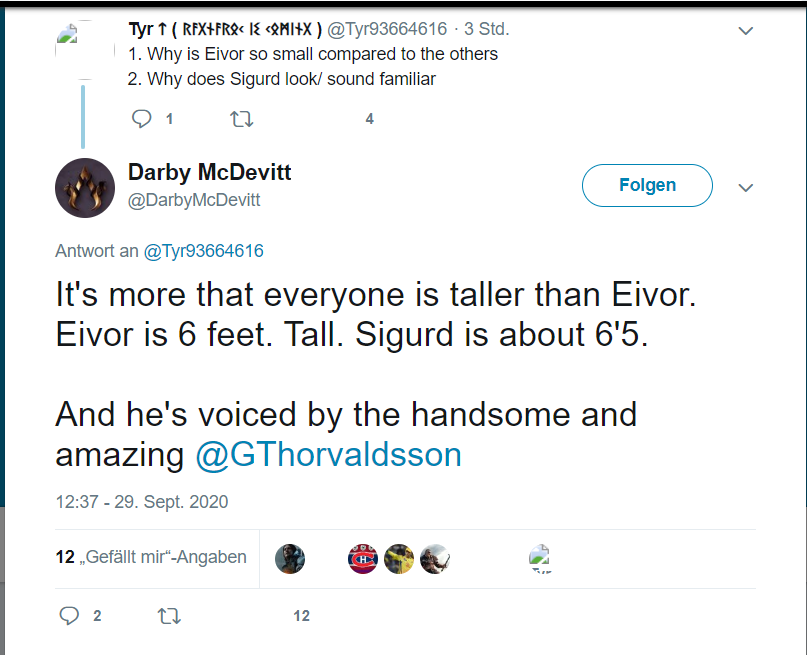Expand the chevron menu beside Folgen

click(x=745, y=187)
